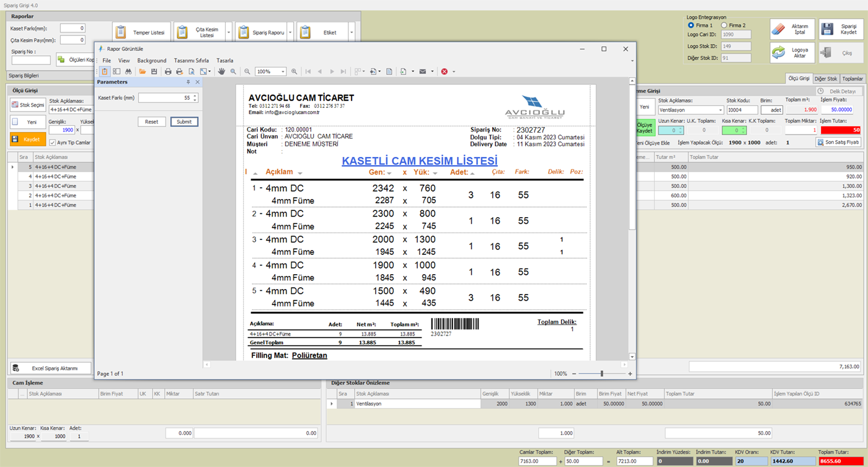This screenshot has height=467, width=868.
Task: Click the print icon in report toolbar
Action: point(168,71)
